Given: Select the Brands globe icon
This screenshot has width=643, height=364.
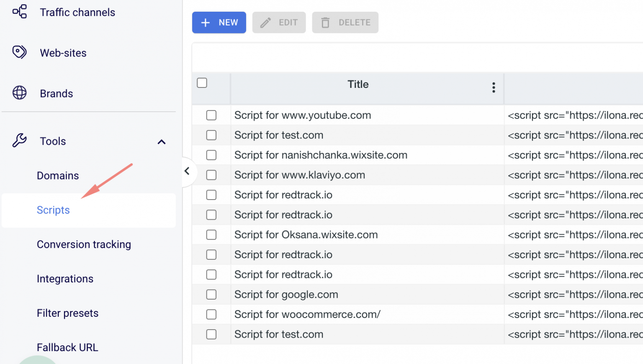Looking at the screenshot, I should pyautogui.click(x=19, y=93).
